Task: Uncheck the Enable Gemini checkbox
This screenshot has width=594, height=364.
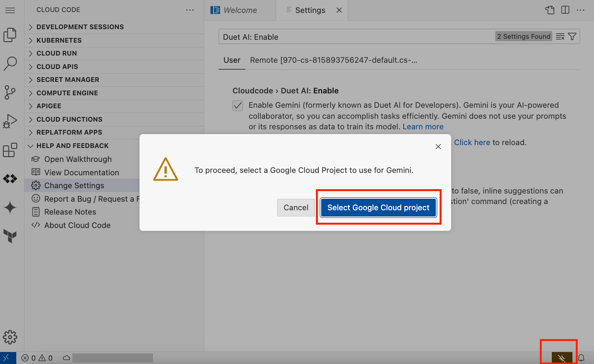Action: pos(237,105)
